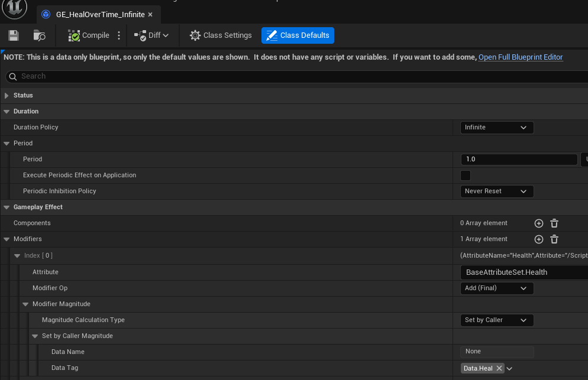Click the Unreal Engine logo icon

tap(14, 8)
